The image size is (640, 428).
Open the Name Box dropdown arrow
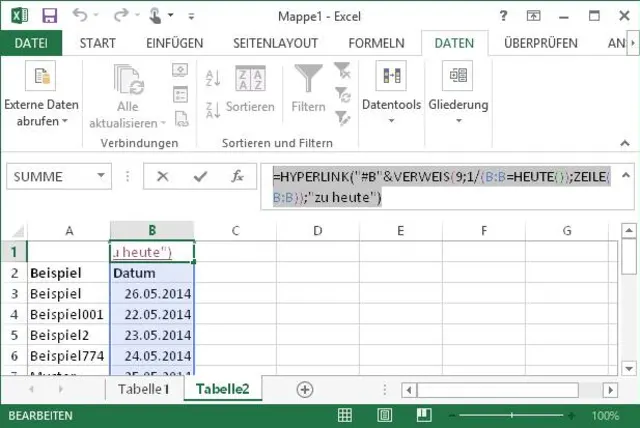pyautogui.click(x=101, y=176)
